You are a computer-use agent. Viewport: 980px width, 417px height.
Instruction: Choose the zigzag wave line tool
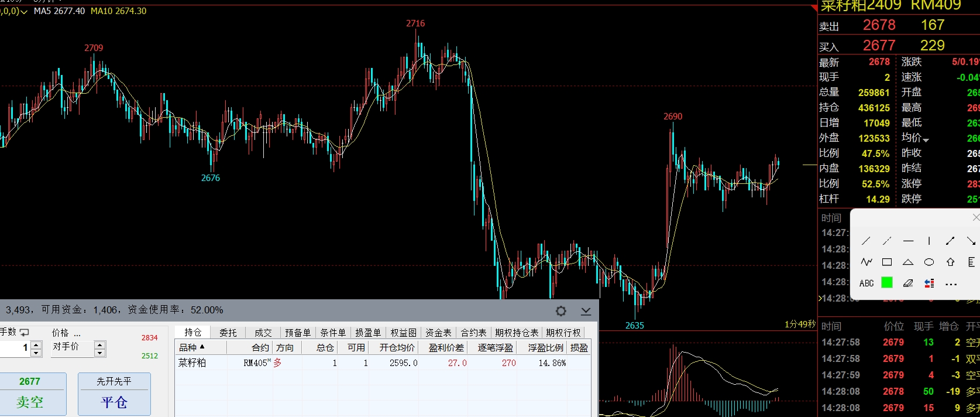point(866,262)
